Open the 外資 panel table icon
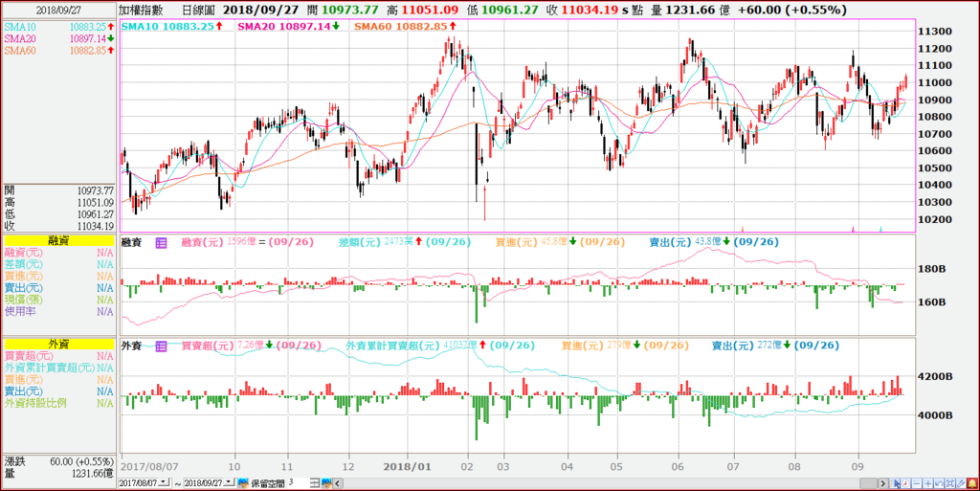The height and width of the screenshot is (491, 980). tap(161, 346)
